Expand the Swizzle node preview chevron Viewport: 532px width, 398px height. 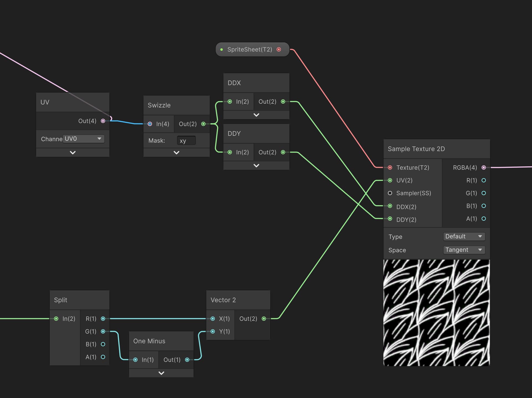click(177, 153)
